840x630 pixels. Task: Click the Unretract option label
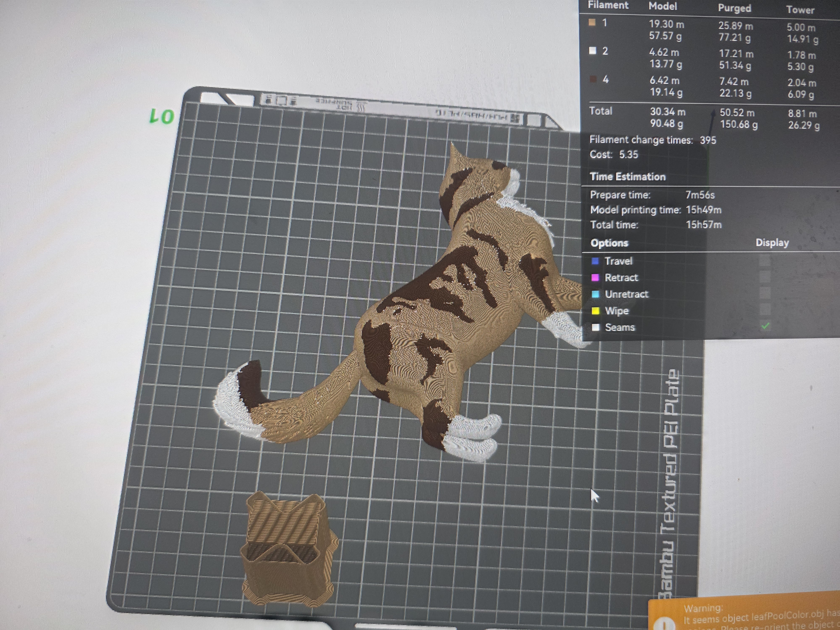pos(627,294)
